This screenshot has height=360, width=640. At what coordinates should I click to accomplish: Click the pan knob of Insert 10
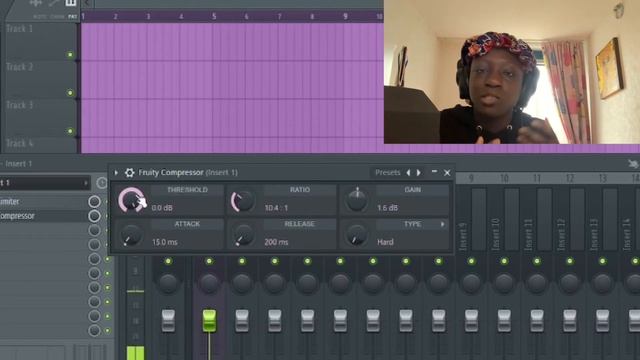point(504,283)
